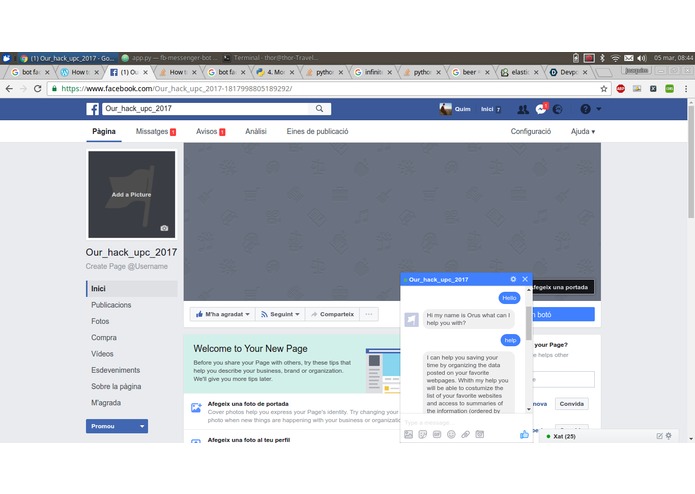Screen dimensions: 695x494
Task: Click the Convida button
Action: pyautogui.click(x=571, y=404)
